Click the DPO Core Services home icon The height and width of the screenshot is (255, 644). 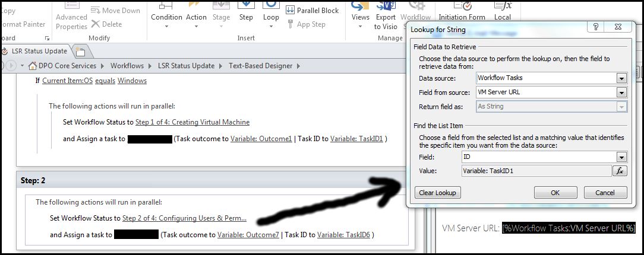33,66
